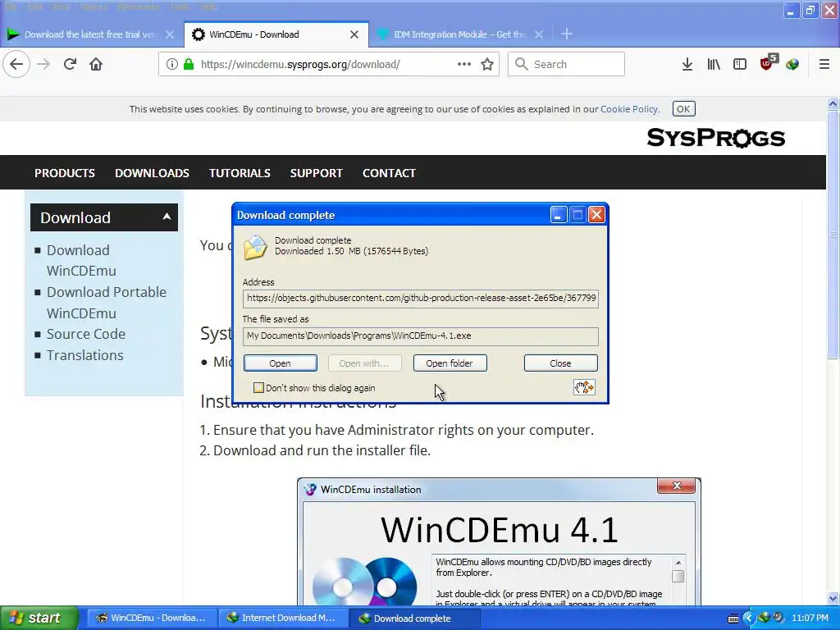840x630 pixels.
Task: Click the forward navigation arrow
Action: tap(43, 65)
